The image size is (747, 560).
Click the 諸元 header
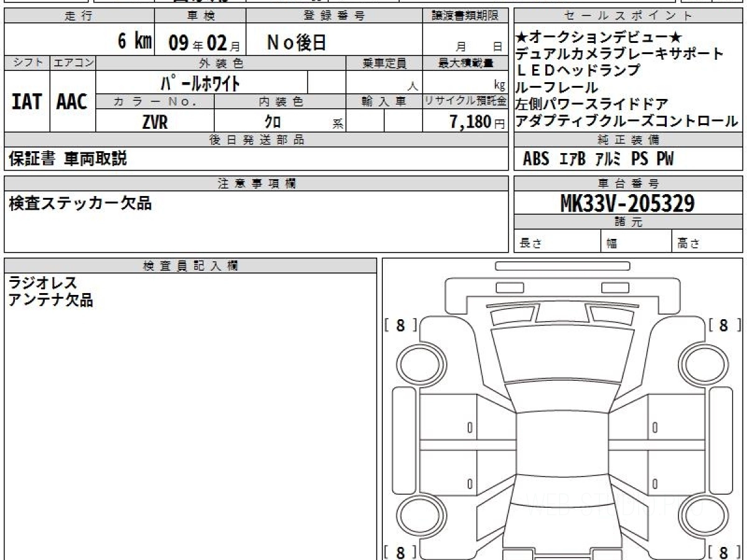pos(629,222)
